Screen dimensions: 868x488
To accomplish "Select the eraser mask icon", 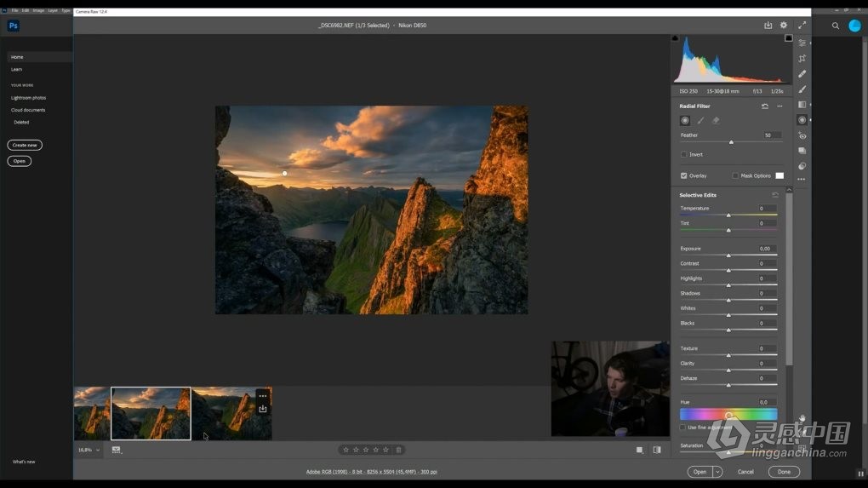I will click(717, 121).
